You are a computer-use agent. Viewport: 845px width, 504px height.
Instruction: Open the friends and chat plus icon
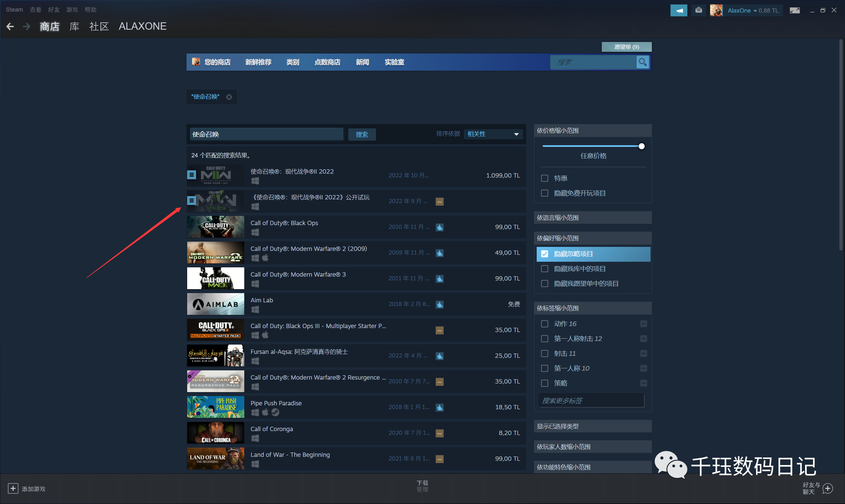point(828,488)
